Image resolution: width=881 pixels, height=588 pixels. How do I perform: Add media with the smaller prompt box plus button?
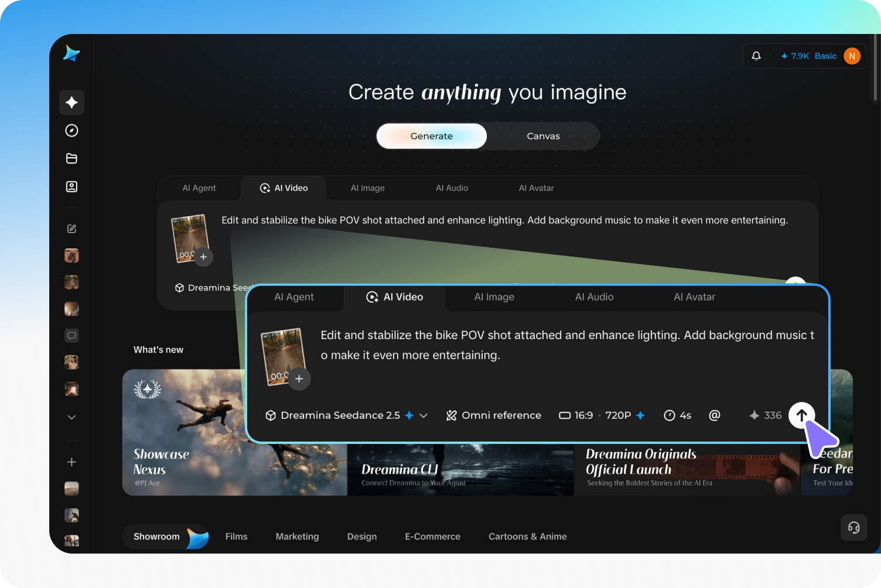(x=203, y=257)
